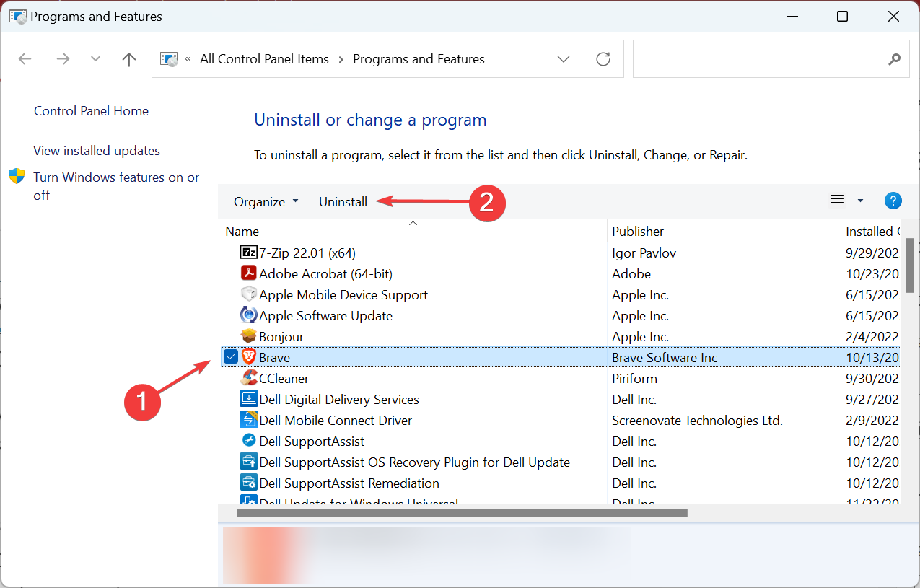The width and height of the screenshot is (920, 588).
Task: Click the Programs and Features breadcrumb
Action: (419, 59)
